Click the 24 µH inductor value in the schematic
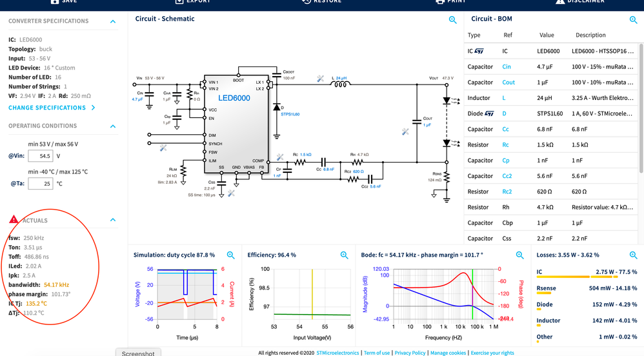644x356 pixels. coord(341,78)
